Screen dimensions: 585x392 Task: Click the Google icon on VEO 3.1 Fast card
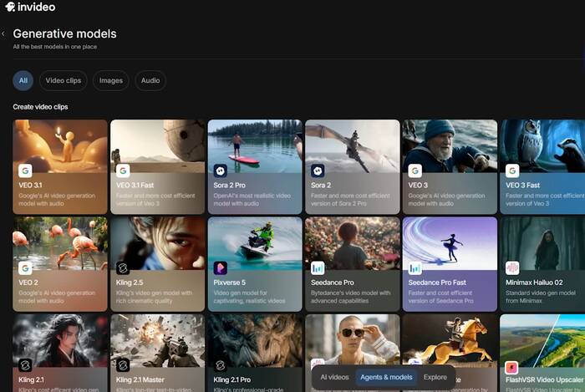[x=123, y=171]
